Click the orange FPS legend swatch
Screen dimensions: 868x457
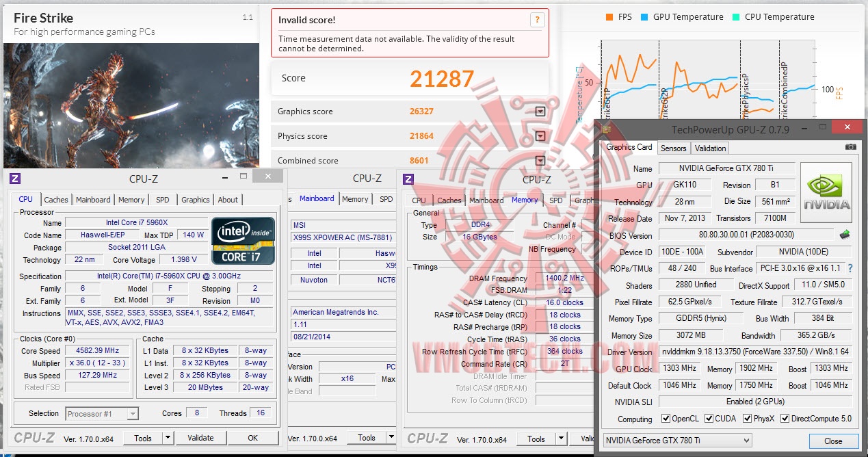point(609,17)
